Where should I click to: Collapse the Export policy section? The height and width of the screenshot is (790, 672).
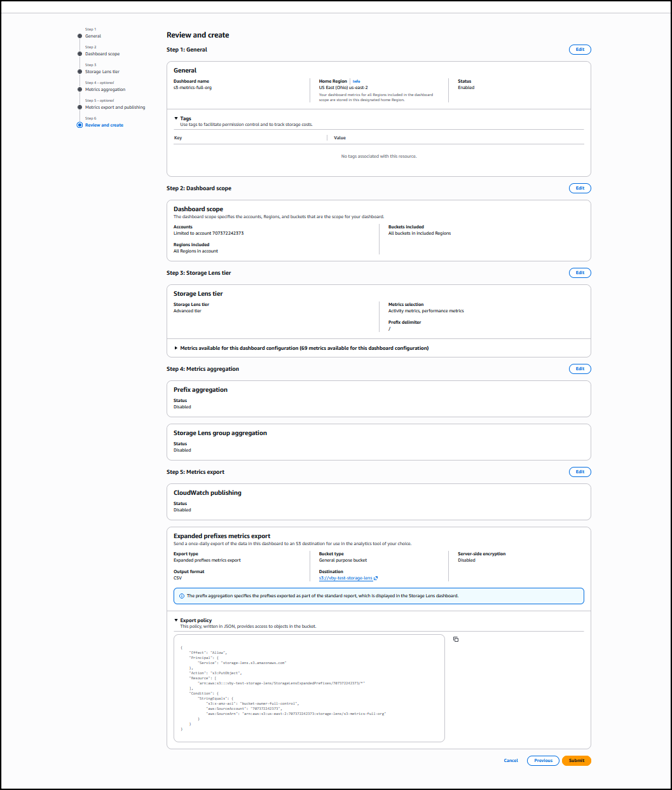click(x=177, y=620)
